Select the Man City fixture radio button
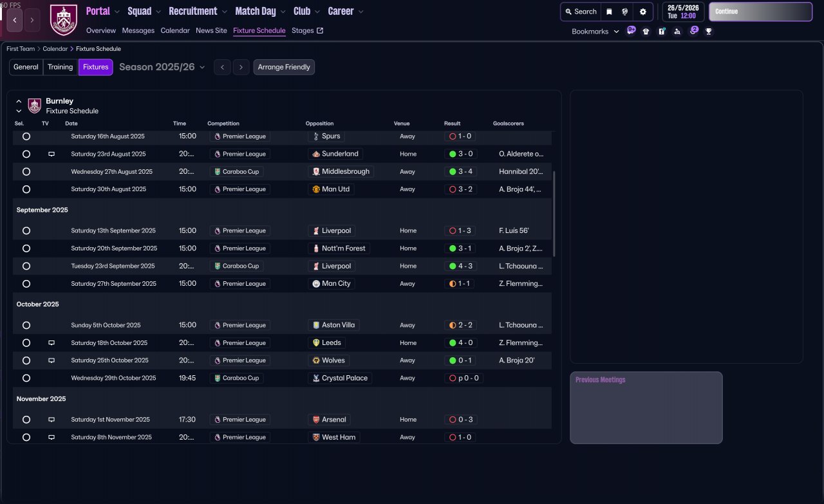The height and width of the screenshot is (504, 824). pos(26,284)
